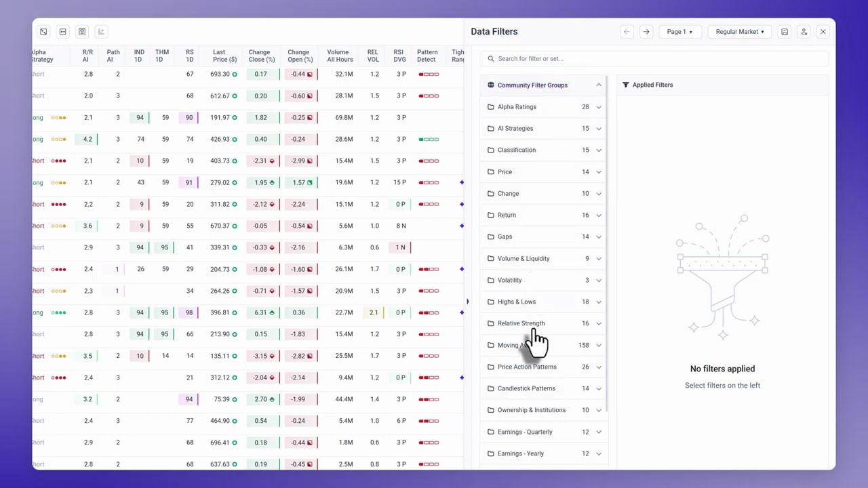Image resolution: width=868 pixels, height=488 pixels.
Task: Sort by Volume All Hours column header
Action: pyautogui.click(x=340, y=56)
